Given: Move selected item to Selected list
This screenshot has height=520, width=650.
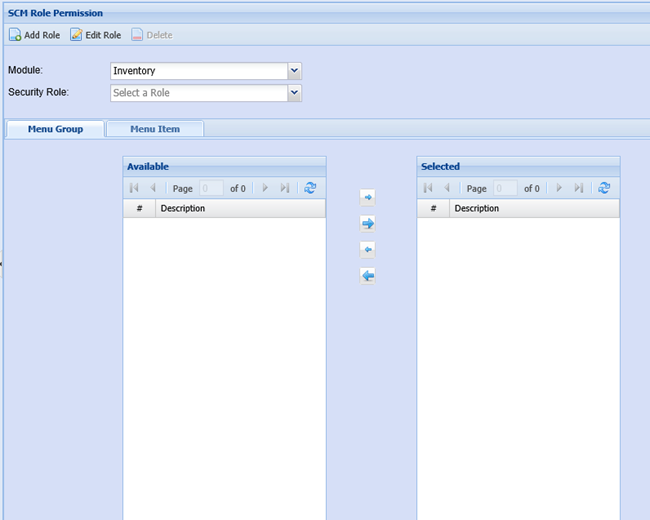Looking at the screenshot, I should pyautogui.click(x=367, y=198).
